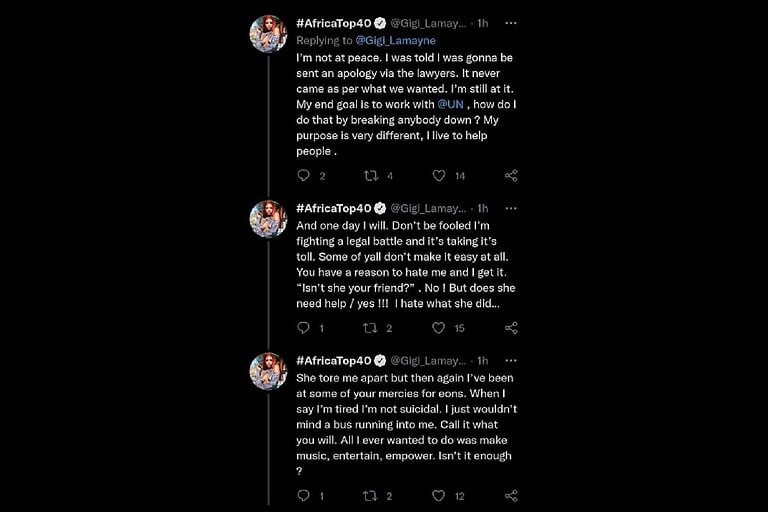The width and height of the screenshot is (768, 512).
Task: Reply to the "And one day I will" tweet
Action: [304, 328]
